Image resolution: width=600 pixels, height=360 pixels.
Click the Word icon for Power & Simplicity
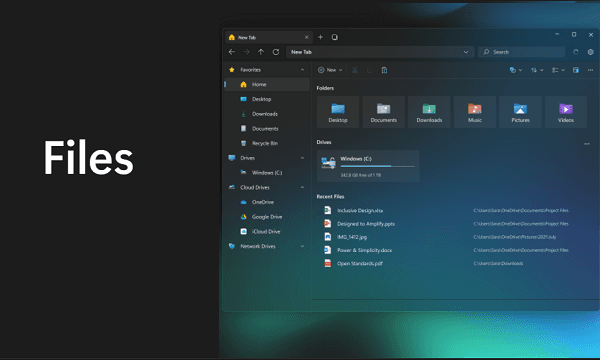328,250
